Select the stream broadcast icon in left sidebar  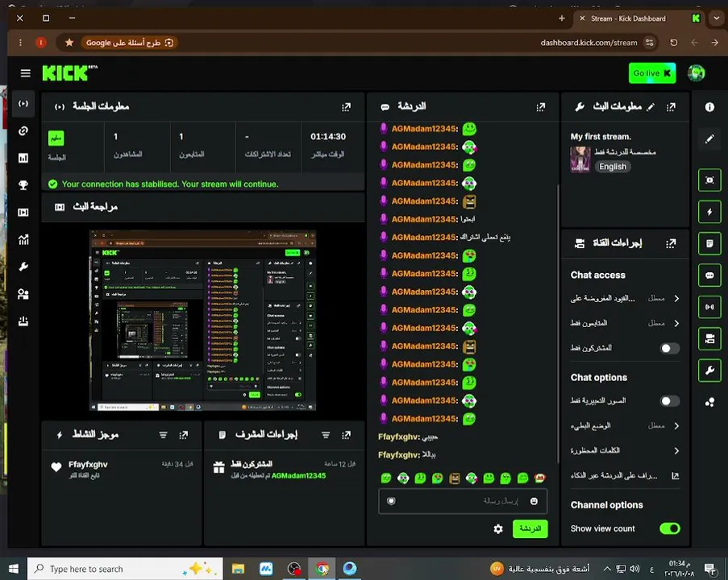point(23,104)
